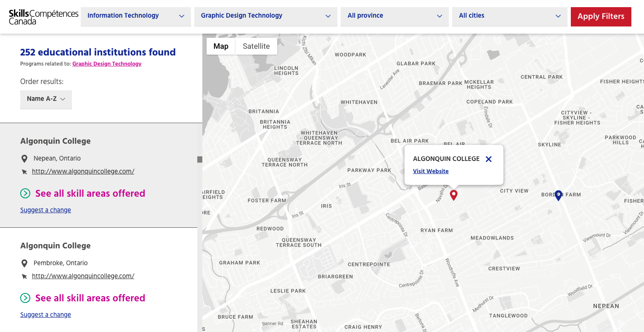
Task: Click the cursor icon beside Pembroke website link
Action: (x=24, y=277)
